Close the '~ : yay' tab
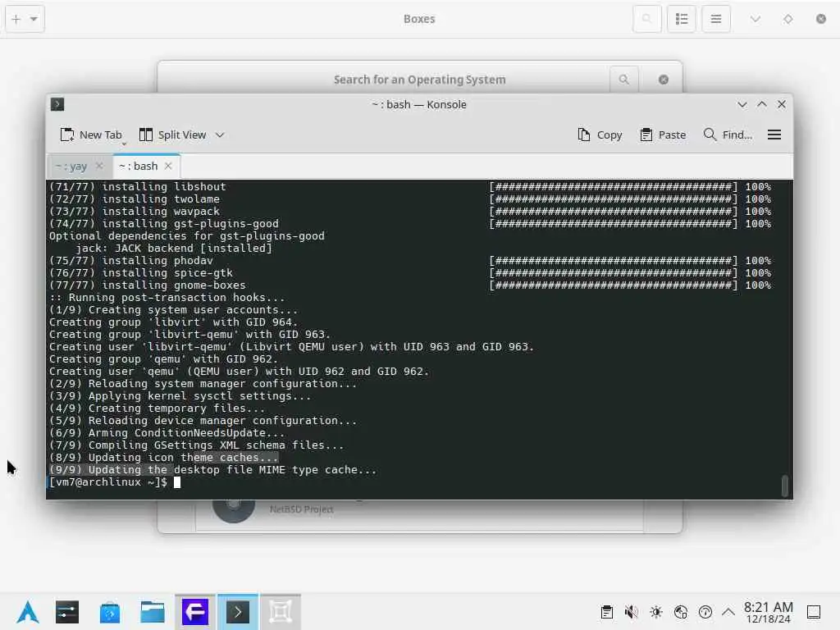840x630 pixels. pyautogui.click(x=99, y=166)
